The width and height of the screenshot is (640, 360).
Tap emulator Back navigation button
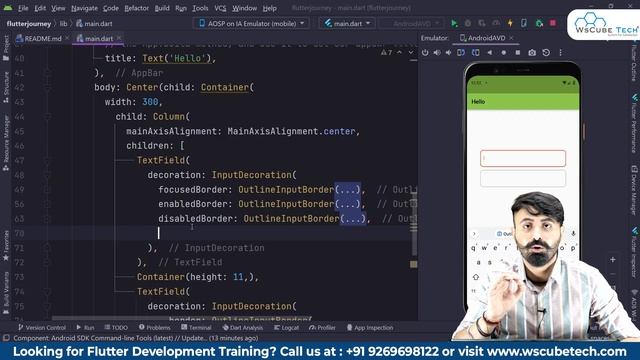point(490,53)
